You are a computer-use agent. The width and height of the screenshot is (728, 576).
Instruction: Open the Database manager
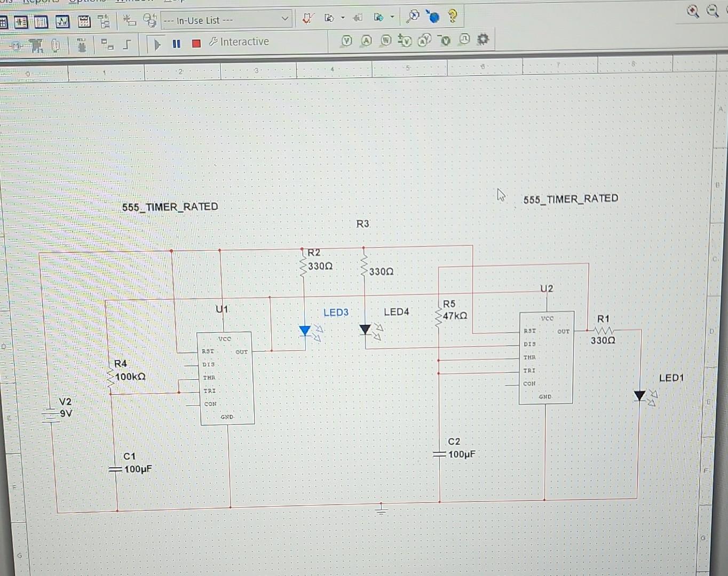point(150,21)
